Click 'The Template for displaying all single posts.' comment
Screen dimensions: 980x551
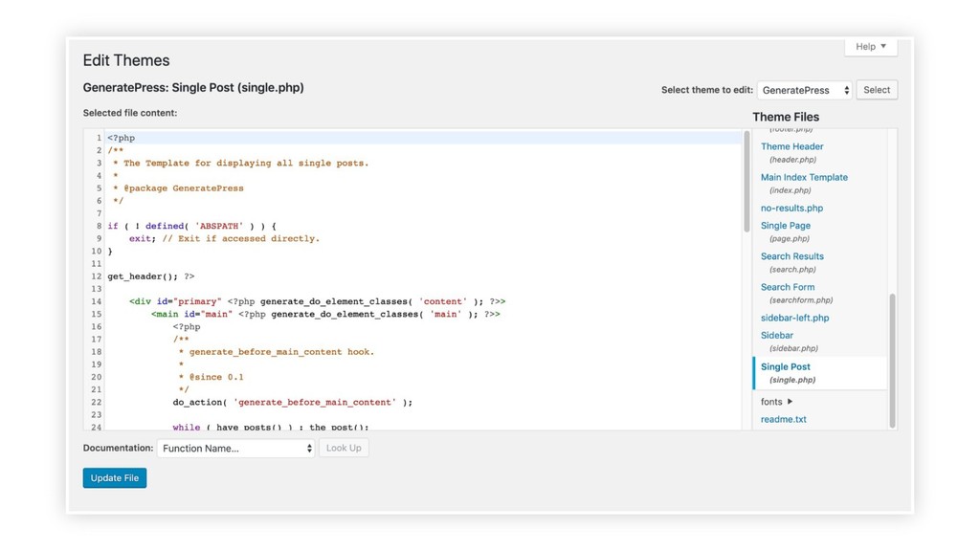[246, 163]
